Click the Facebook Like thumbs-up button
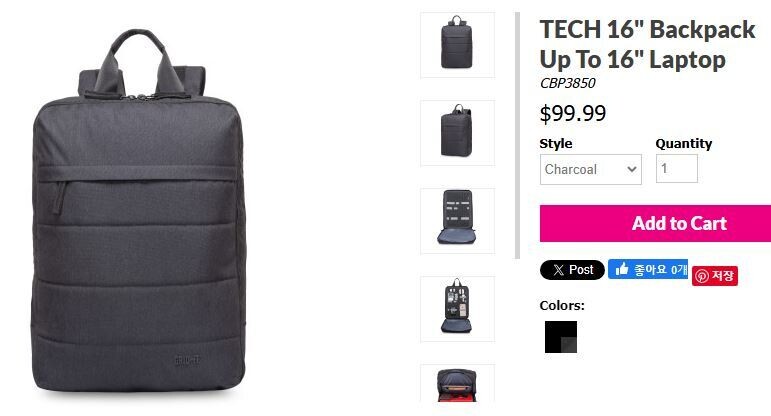The height and width of the screenshot is (416, 771). tap(648, 269)
